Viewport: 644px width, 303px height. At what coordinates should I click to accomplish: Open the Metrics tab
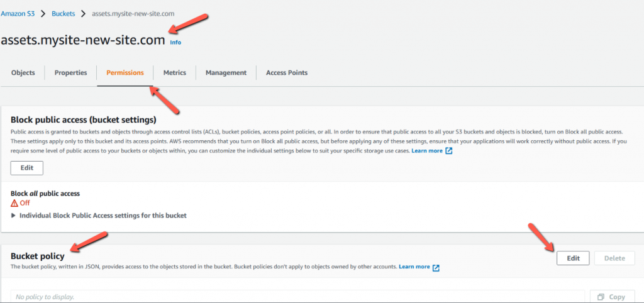175,73
